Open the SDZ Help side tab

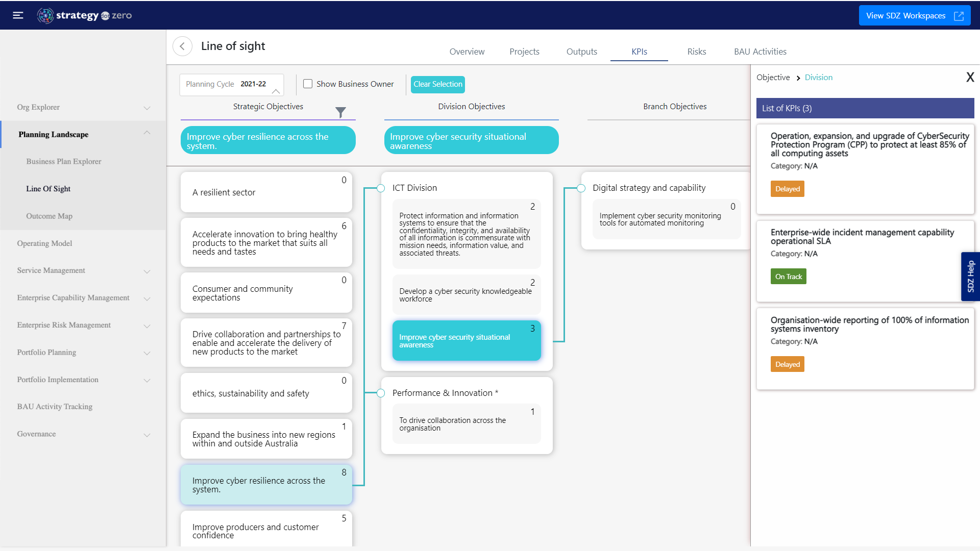coord(970,276)
